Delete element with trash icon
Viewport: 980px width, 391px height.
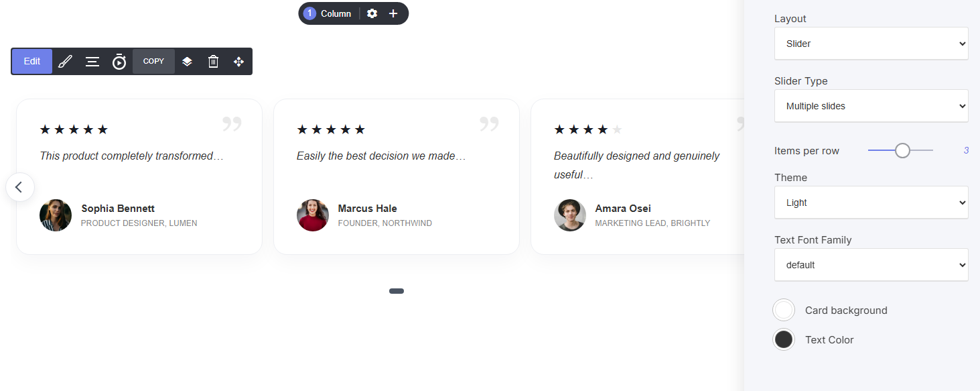tap(213, 62)
